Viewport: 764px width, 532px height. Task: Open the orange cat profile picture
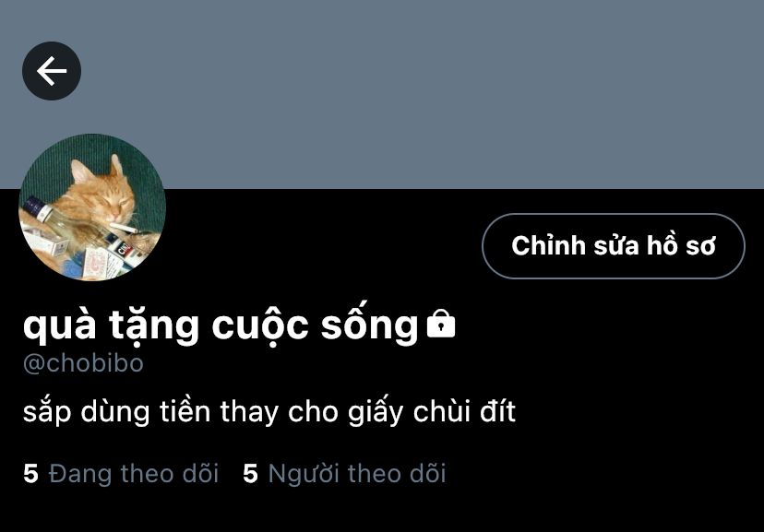92,207
